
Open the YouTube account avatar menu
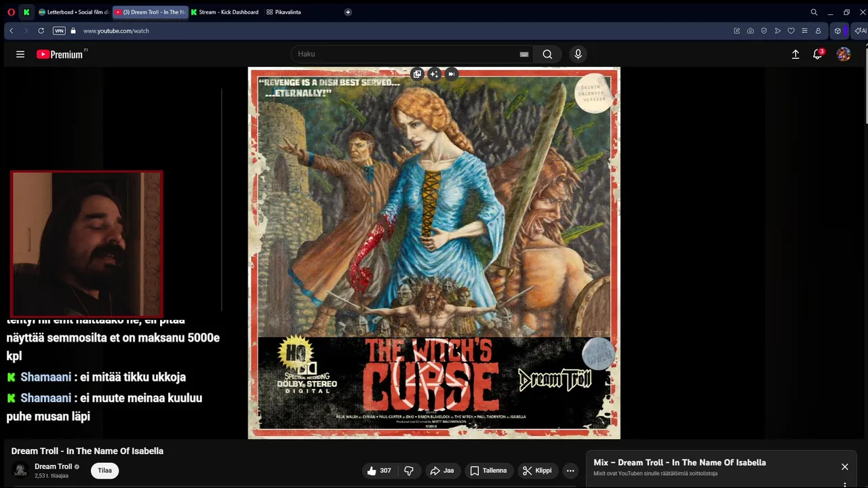(844, 54)
